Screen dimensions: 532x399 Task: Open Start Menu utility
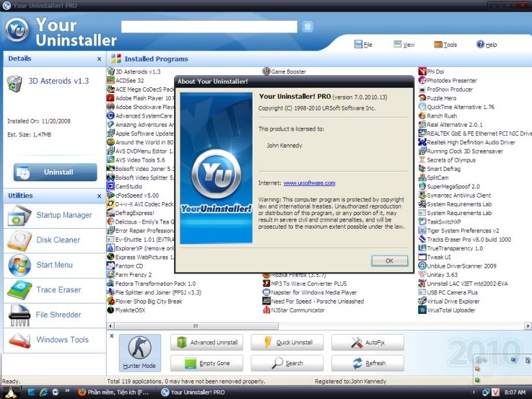click(x=55, y=265)
